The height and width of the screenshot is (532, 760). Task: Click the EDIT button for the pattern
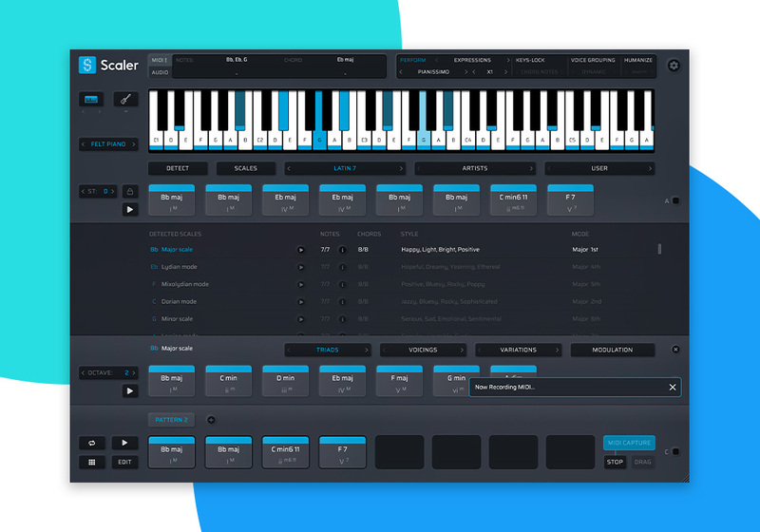coord(124,463)
